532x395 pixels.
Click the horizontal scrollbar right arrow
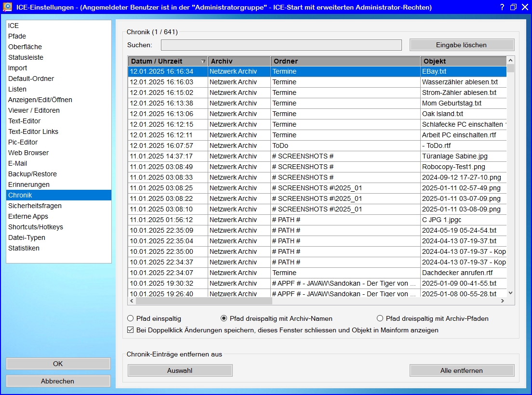[503, 301]
